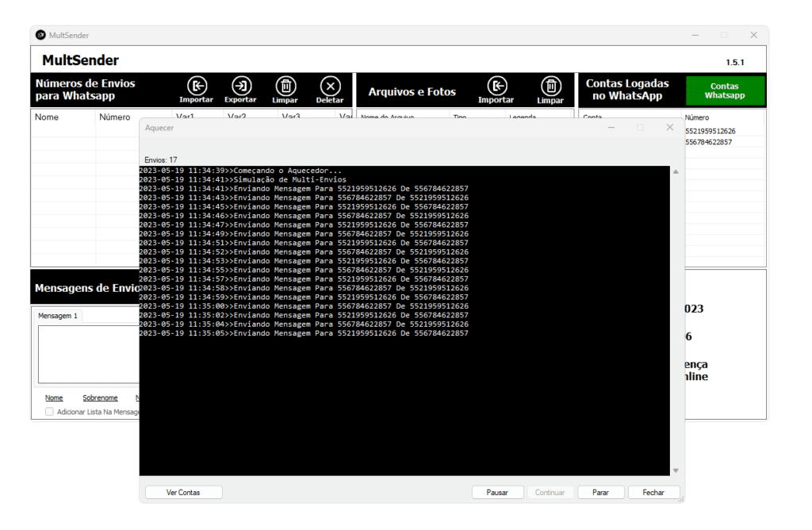Viewport: 812px width, 530px height.
Task: Click log line Simulação de Multi-Envios
Action: (243, 179)
